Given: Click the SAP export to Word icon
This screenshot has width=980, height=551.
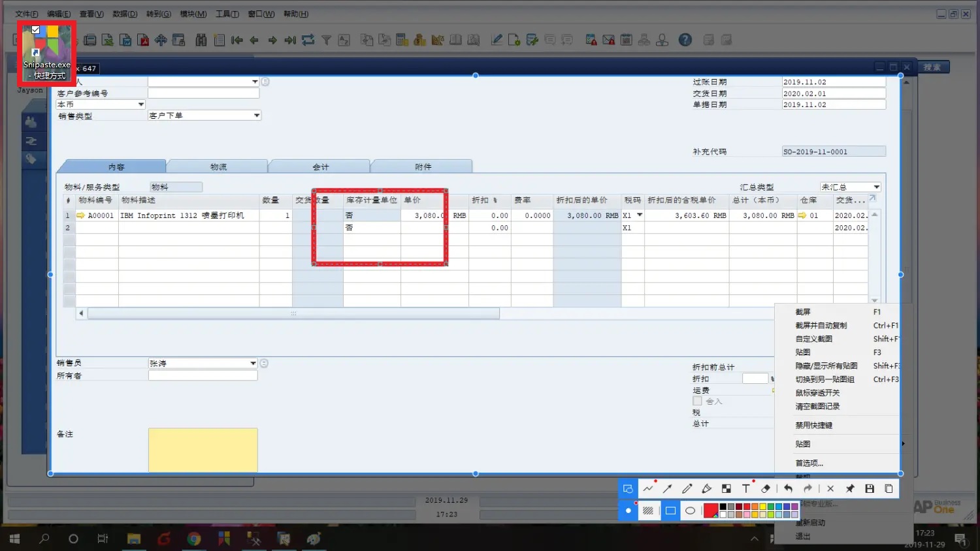Looking at the screenshot, I should (x=125, y=40).
